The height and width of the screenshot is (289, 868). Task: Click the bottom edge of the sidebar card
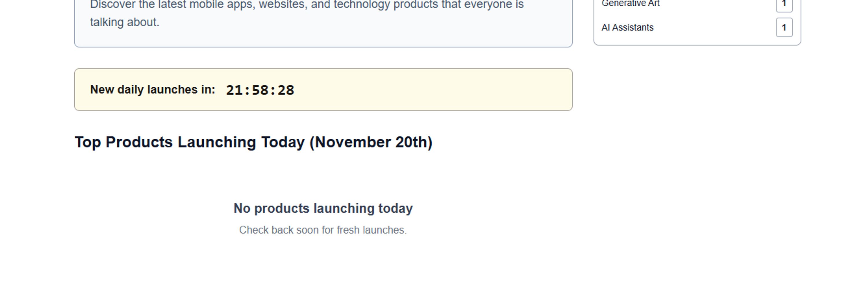click(x=698, y=44)
